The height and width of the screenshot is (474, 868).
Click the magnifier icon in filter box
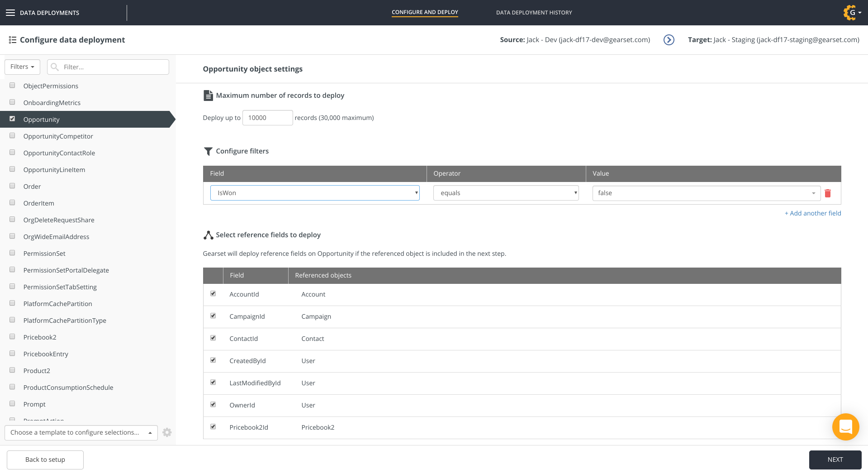coord(55,67)
